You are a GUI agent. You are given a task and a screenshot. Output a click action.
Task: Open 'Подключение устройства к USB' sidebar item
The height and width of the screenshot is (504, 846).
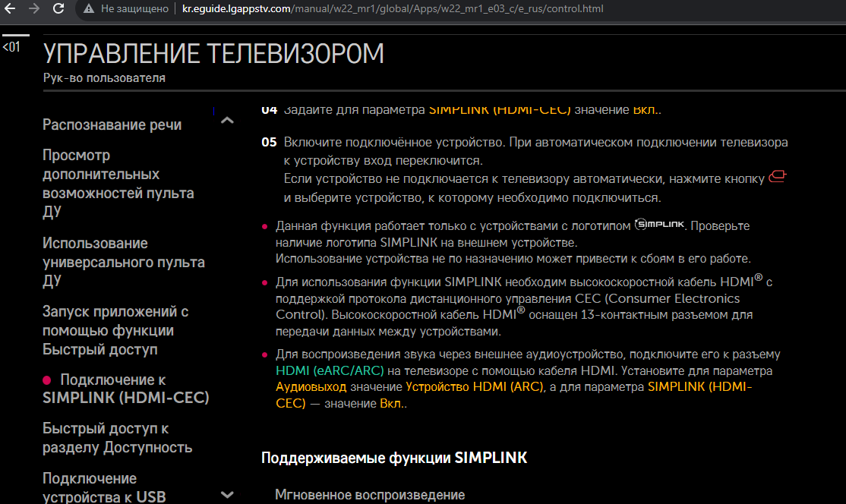(104, 487)
